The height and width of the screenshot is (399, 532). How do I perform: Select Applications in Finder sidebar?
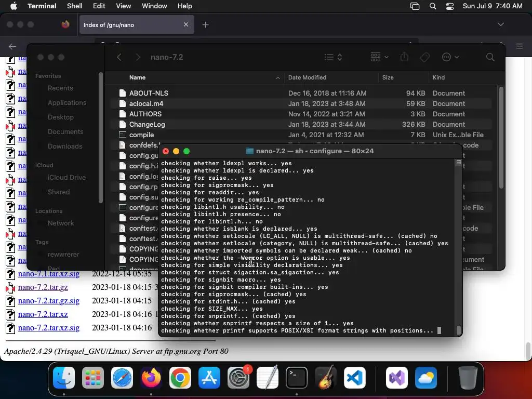click(x=67, y=103)
